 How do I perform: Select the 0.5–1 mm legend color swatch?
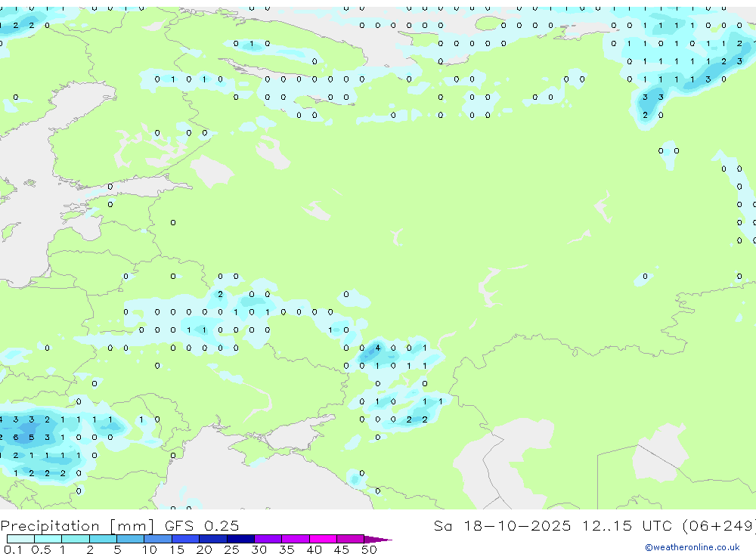coord(48,539)
